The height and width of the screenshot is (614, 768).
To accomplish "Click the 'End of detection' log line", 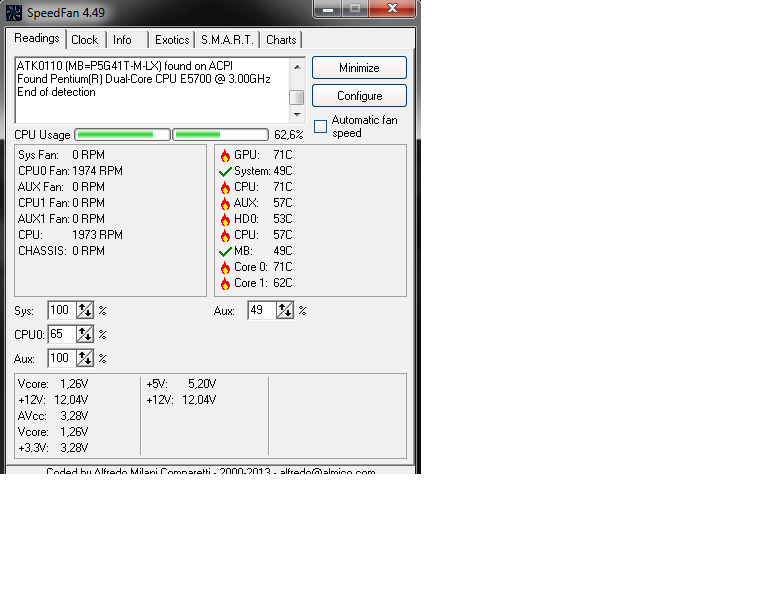I will point(56,93).
